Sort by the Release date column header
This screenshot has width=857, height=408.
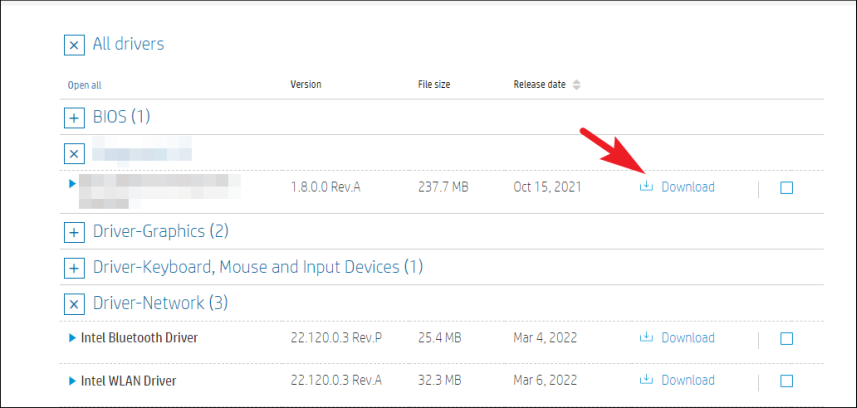tap(540, 85)
